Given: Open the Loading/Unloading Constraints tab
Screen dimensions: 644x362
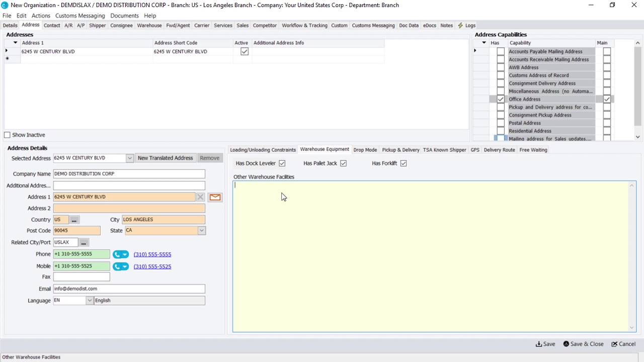Looking at the screenshot, I should (263, 150).
